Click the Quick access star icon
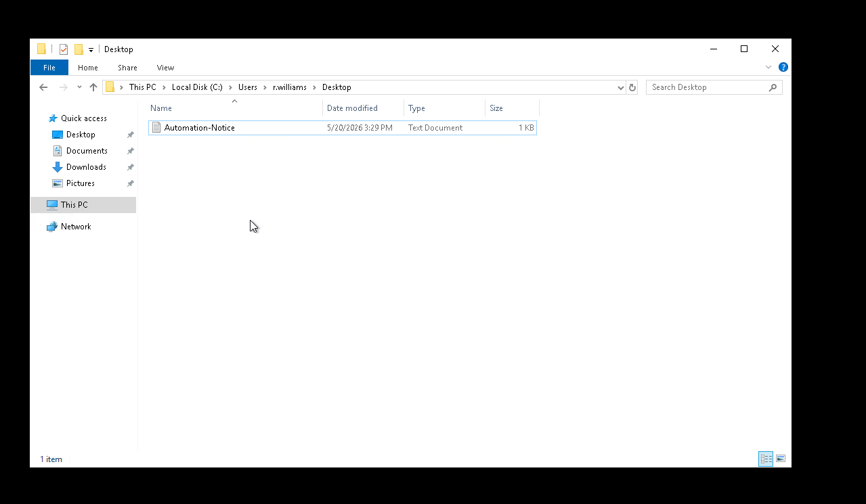The width and height of the screenshot is (866, 504). [x=53, y=118]
